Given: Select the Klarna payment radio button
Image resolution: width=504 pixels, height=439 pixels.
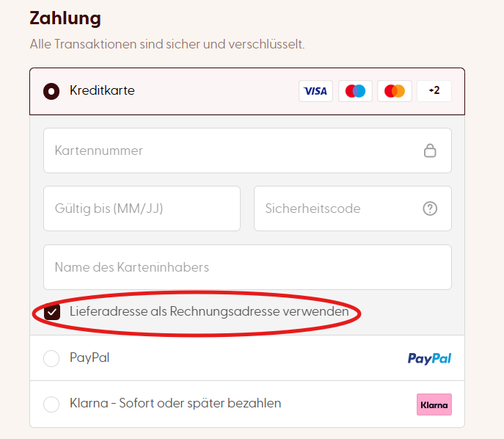Looking at the screenshot, I should tap(51, 404).
